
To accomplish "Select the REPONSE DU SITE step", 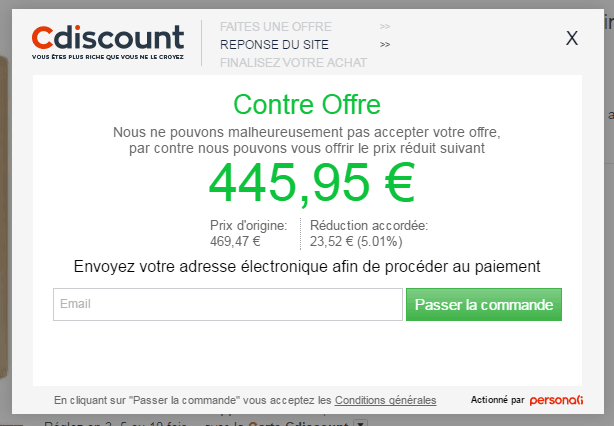I will (x=274, y=45).
